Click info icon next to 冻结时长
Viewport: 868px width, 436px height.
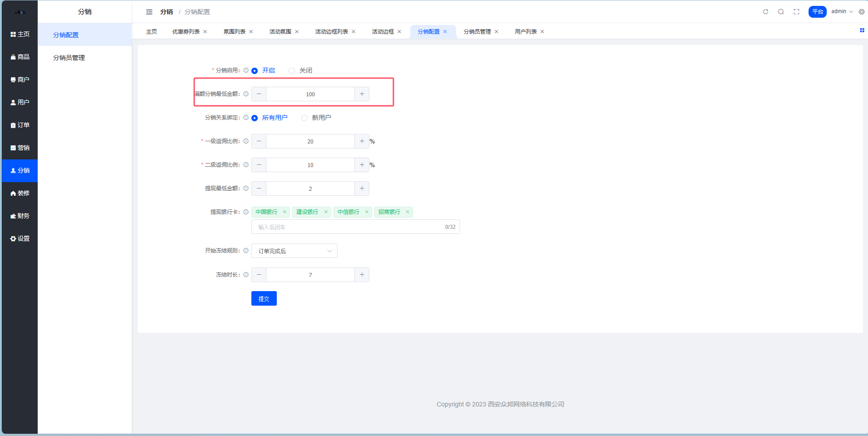246,275
